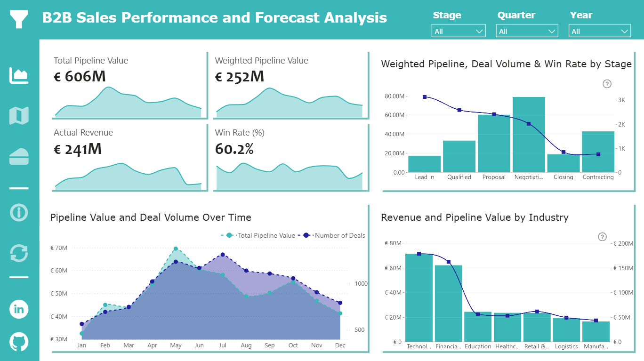Expand the Year filter dropdown
The width and height of the screenshot is (644, 361).
[x=600, y=31]
